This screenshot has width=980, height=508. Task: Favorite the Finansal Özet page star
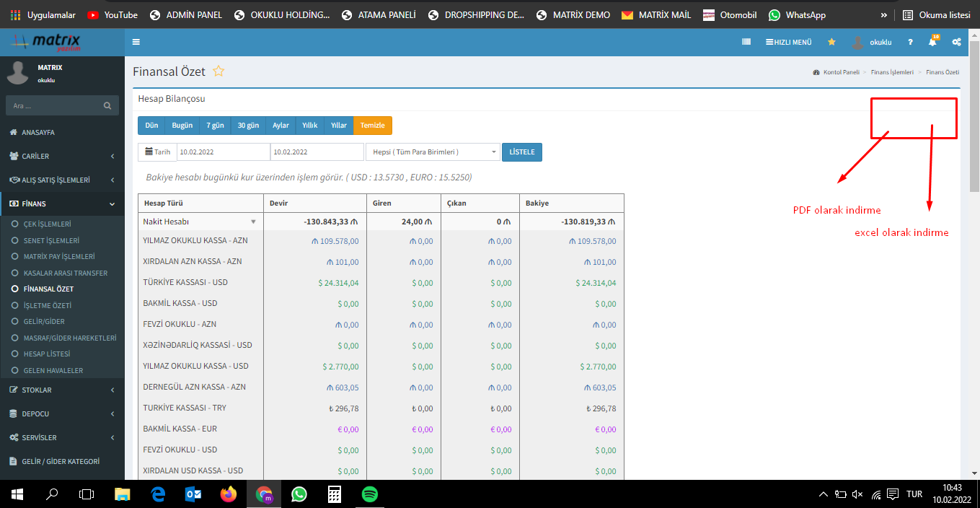click(x=218, y=71)
